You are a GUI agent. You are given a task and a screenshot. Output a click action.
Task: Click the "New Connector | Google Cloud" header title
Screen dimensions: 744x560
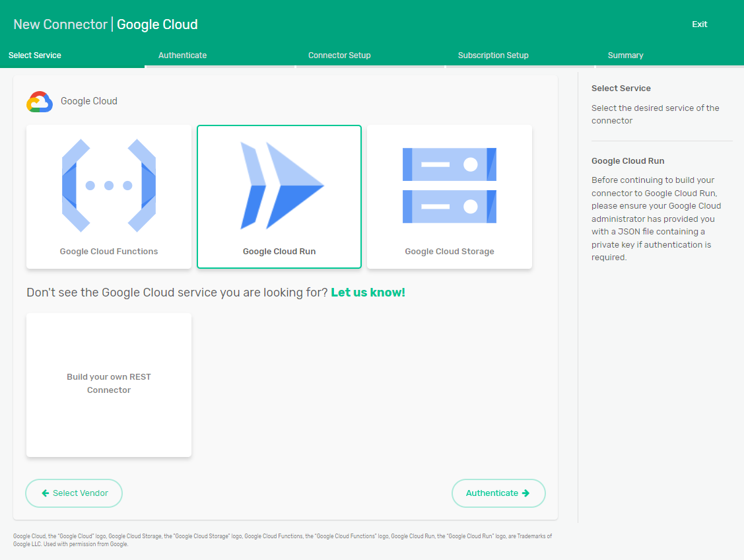click(x=106, y=24)
